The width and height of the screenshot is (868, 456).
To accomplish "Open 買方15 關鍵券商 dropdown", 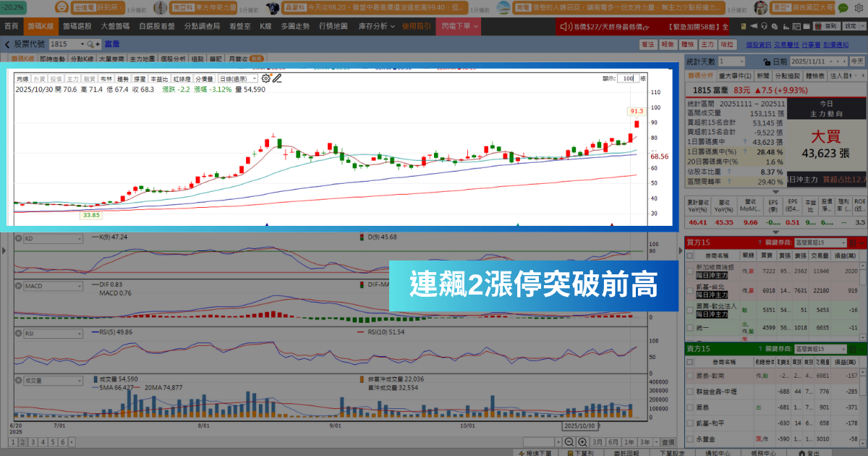I will 821,242.
